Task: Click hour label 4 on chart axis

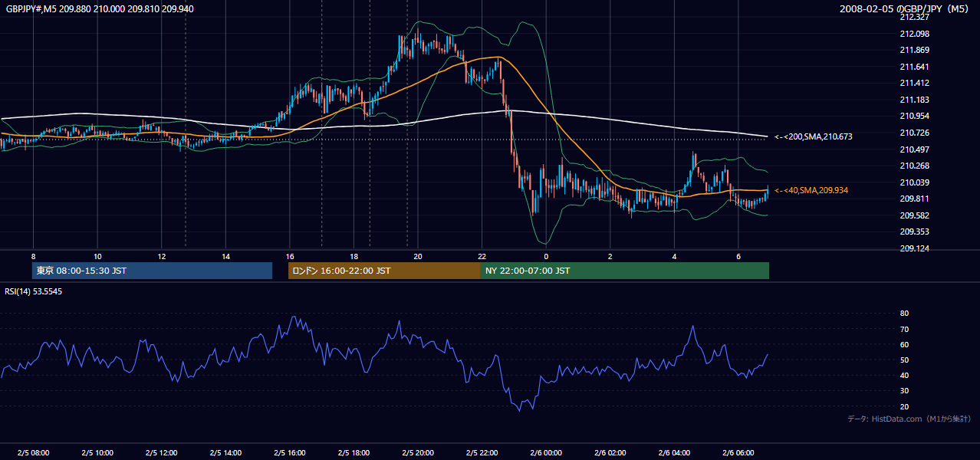Action: pyautogui.click(x=673, y=256)
